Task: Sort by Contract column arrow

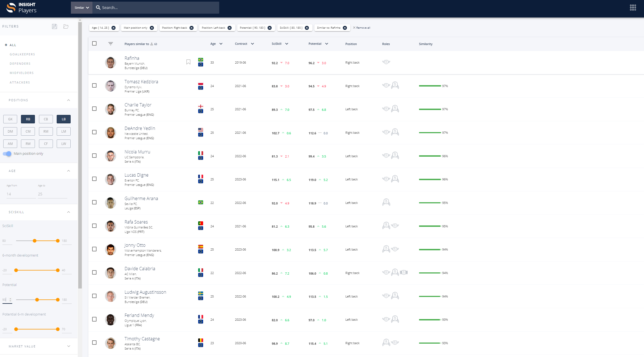Action: (x=252, y=44)
